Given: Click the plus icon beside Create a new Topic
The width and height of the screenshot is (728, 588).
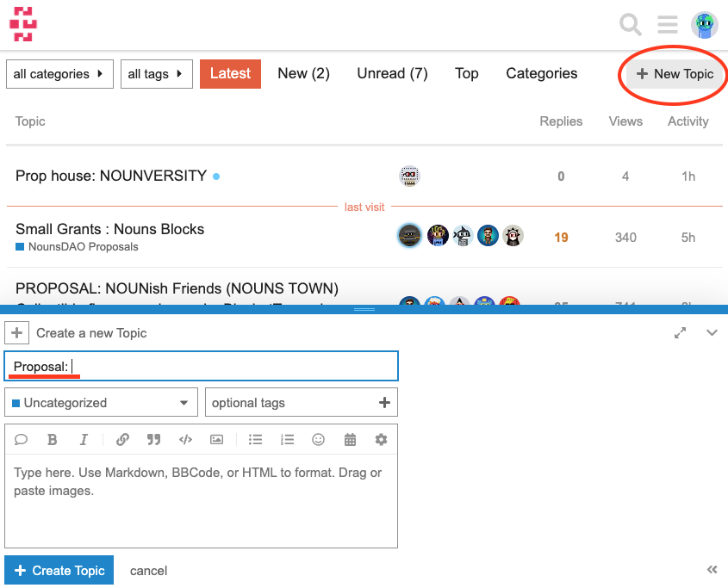Looking at the screenshot, I should click(16, 333).
